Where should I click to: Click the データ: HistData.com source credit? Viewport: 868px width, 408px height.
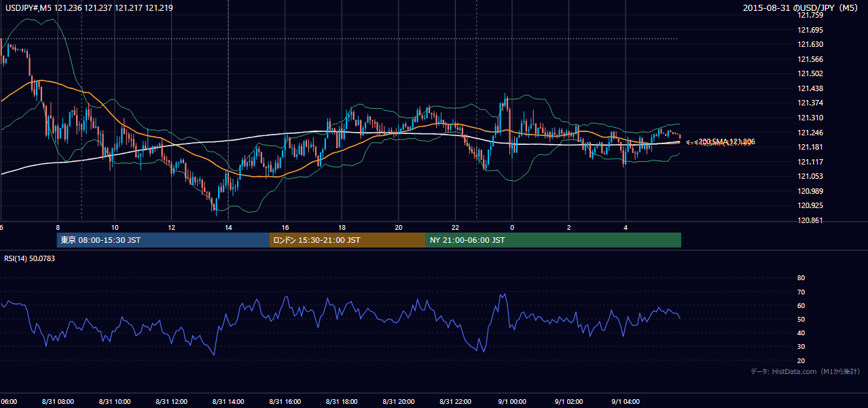coord(805,371)
